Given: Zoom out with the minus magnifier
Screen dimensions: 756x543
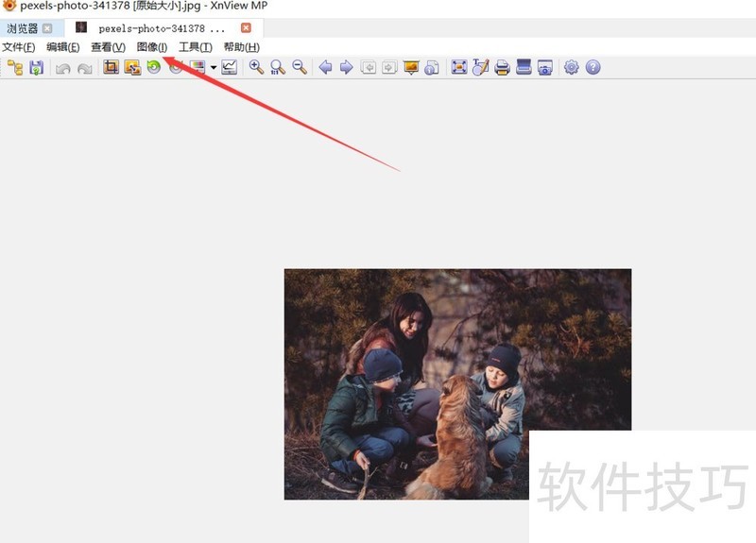Looking at the screenshot, I should click(x=300, y=67).
